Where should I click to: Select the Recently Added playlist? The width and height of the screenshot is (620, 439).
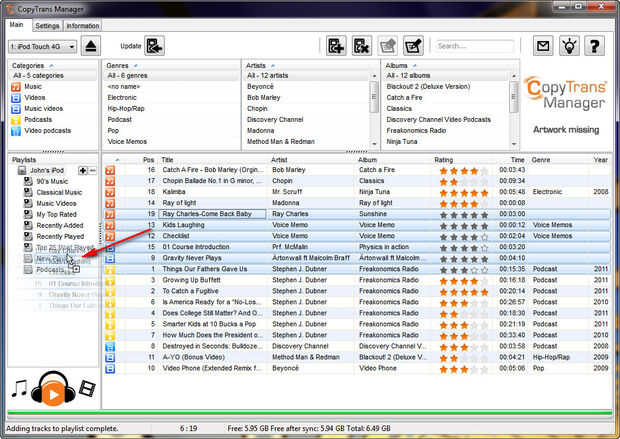(x=60, y=225)
